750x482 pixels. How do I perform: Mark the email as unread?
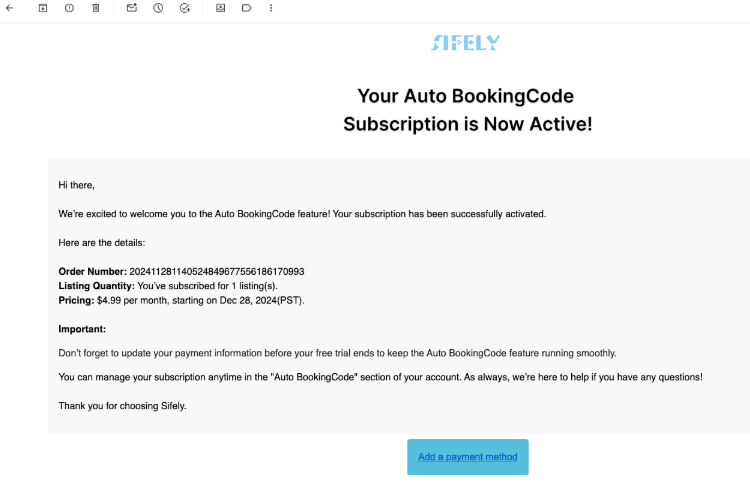[x=132, y=8]
